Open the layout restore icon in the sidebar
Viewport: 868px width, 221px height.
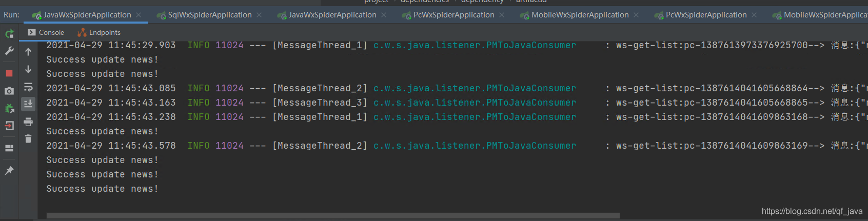pyautogui.click(x=9, y=148)
